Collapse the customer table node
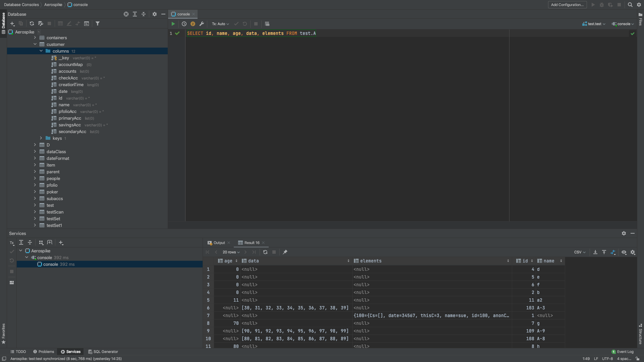The width and height of the screenshot is (644, 362). pyautogui.click(x=35, y=44)
